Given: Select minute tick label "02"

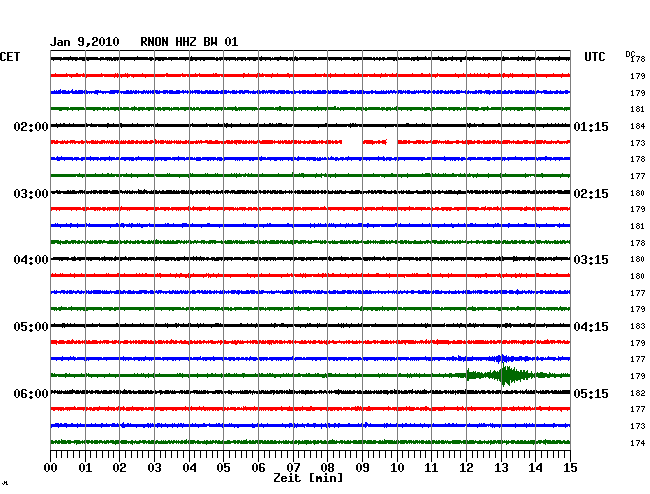Looking at the screenshot, I should tap(119, 468).
